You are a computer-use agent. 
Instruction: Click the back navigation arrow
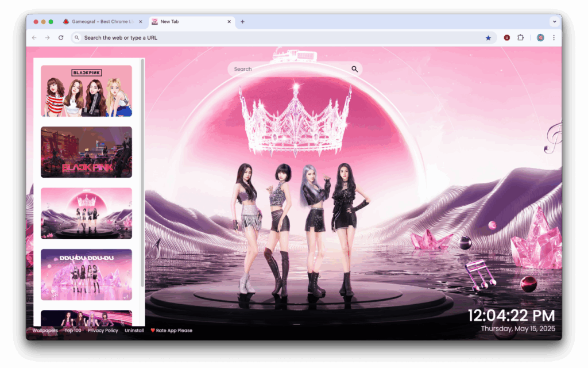click(x=34, y=37)
